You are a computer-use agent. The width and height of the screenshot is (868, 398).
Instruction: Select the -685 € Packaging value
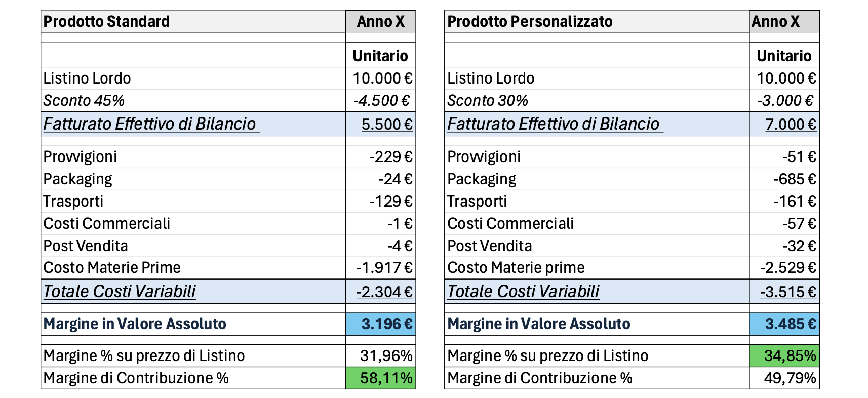click(x=794, y=179)
